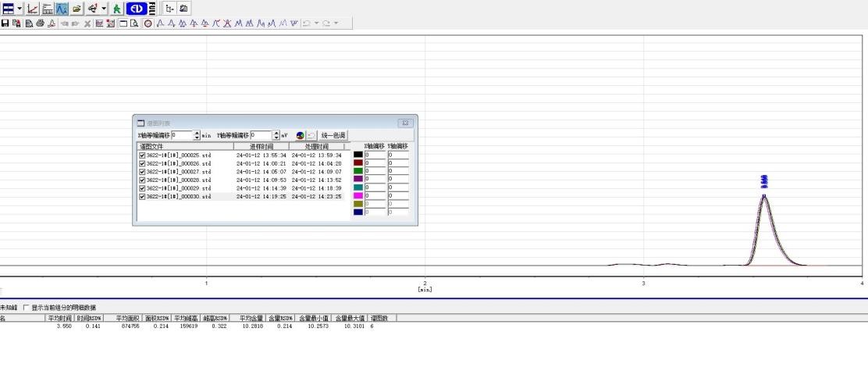Click the Y-axis offset spinner arrows
Image resolution: width=868 pixels, height=389 pixels.
pyautogui.click(x=276, y=135)
